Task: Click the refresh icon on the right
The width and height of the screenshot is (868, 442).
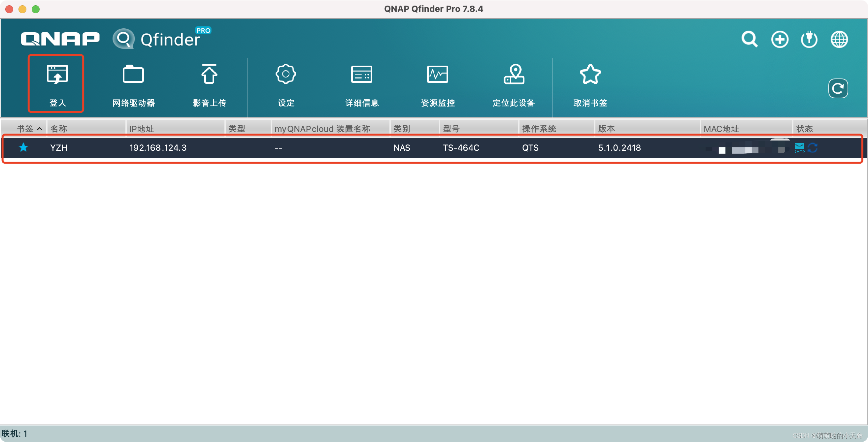Action: (838, 88)
